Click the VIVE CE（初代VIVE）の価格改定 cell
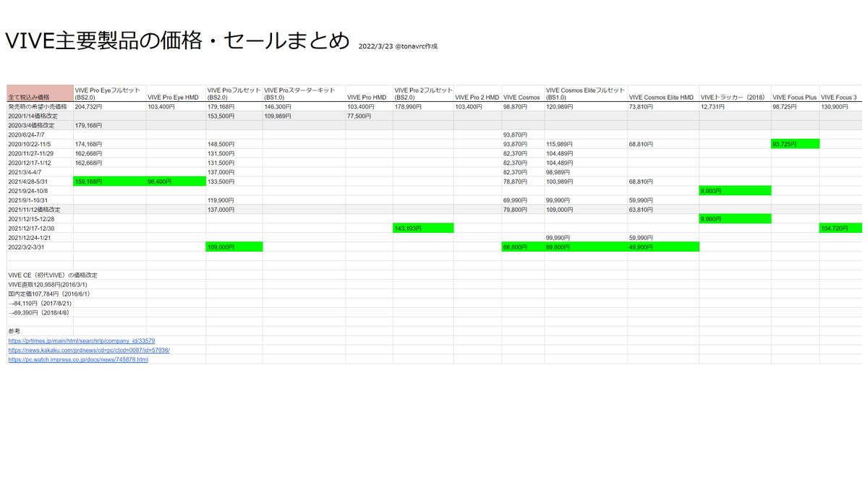The width and height of the screenshot is (868, 488). pyautogui.click(x=53, y=275)
